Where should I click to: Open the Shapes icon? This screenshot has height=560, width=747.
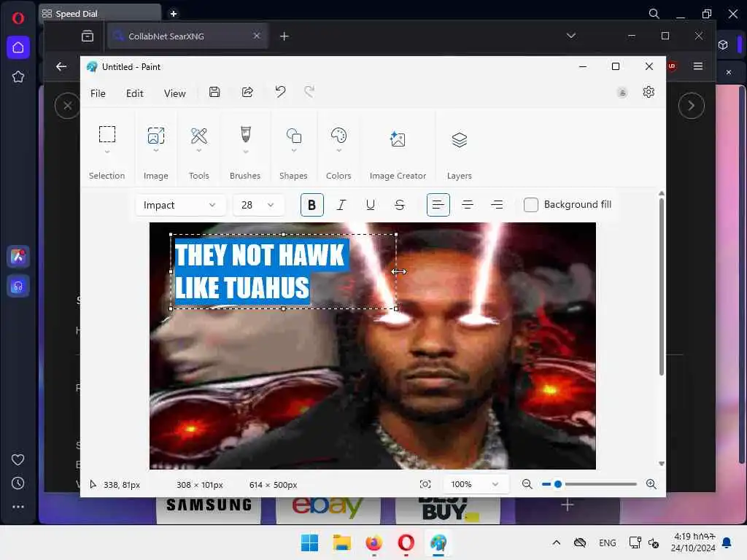point(294,136)
